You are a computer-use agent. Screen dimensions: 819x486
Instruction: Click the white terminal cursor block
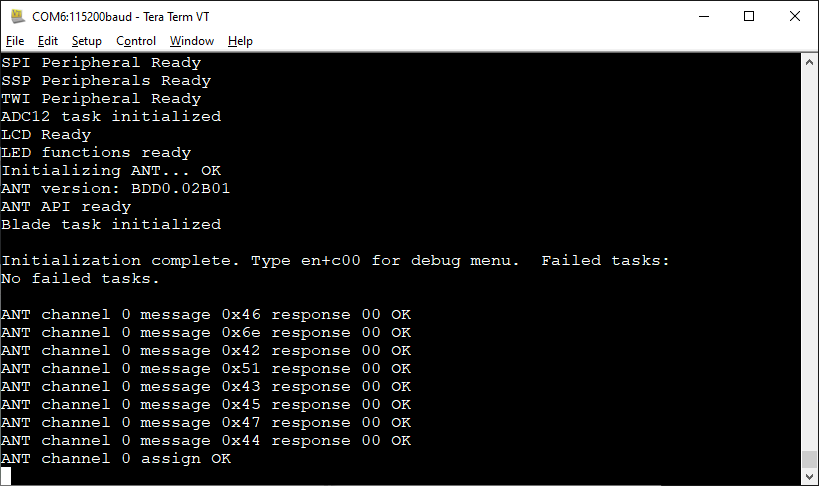(x=6, y=476)
